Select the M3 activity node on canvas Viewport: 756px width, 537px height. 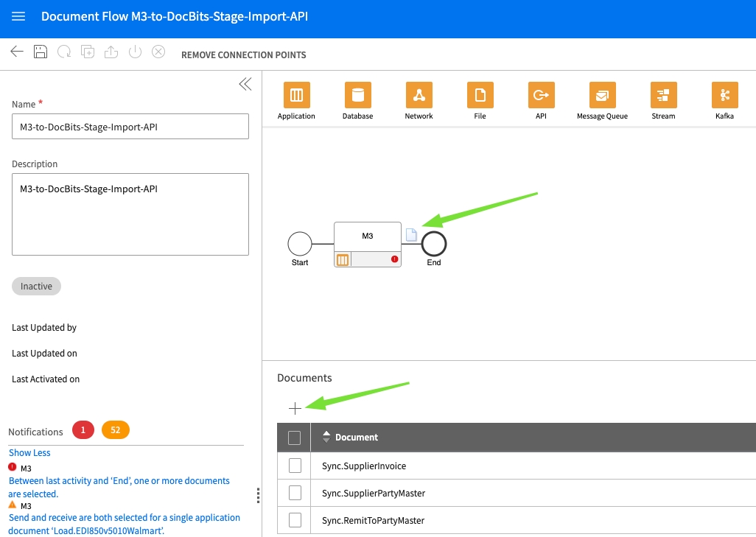[x=367, y=236]
